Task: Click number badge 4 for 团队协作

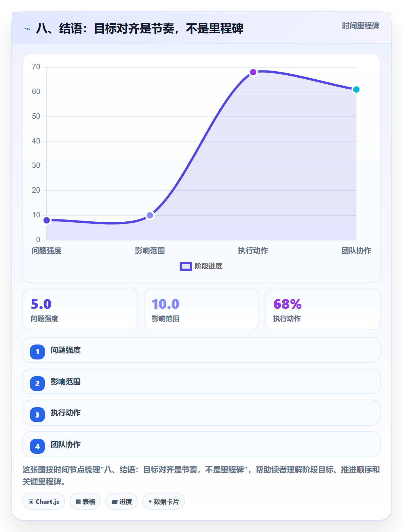Action: click(x=37, y=446)
